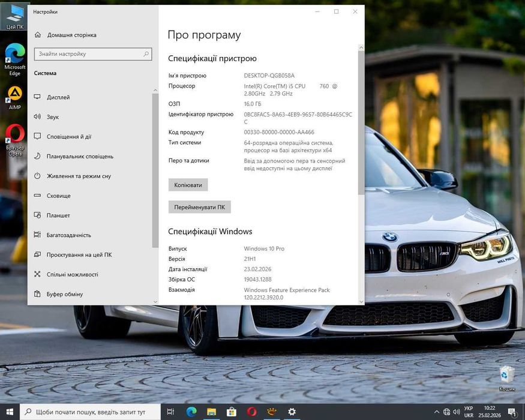Open File Explorer from the taskbar
The image size is (525, 420).
pyautogui.click(x=212, y=412)
